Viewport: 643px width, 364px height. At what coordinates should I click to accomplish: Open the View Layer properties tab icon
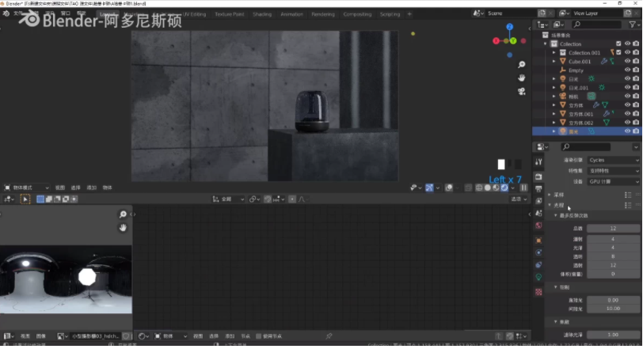538,201
